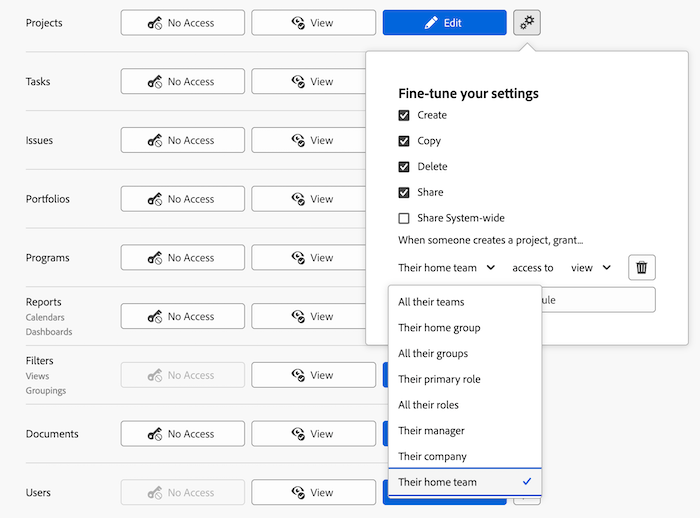Uncheck the Copy permission checkbox

(404, 141)
